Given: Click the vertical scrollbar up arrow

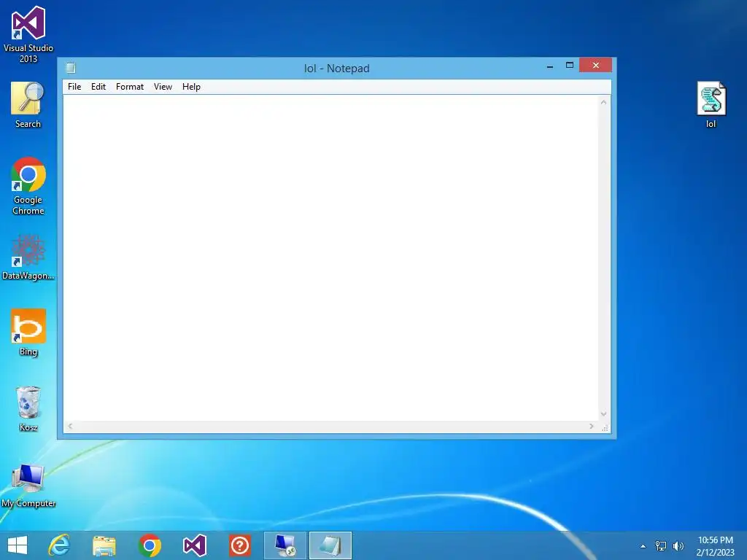Looking at the screenshot, I should click(603, 102).
